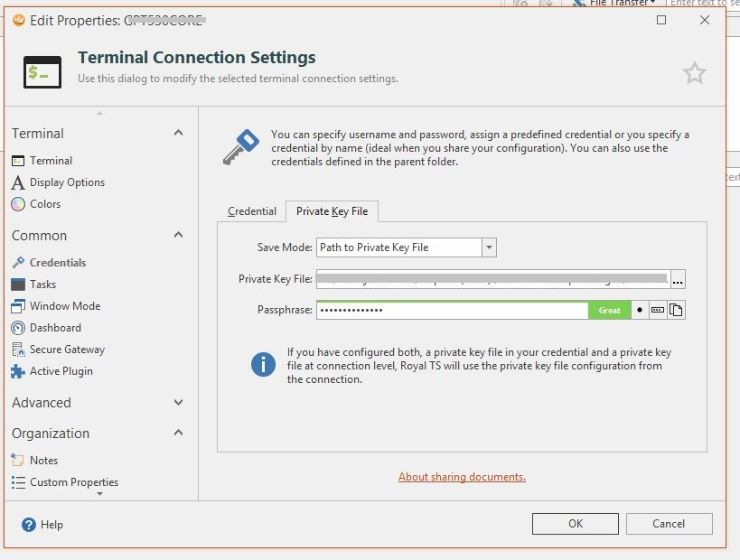Viewport: 740px width, 560px height.
Task: Select Secure Gateway settings
Action: click(67, 350)
